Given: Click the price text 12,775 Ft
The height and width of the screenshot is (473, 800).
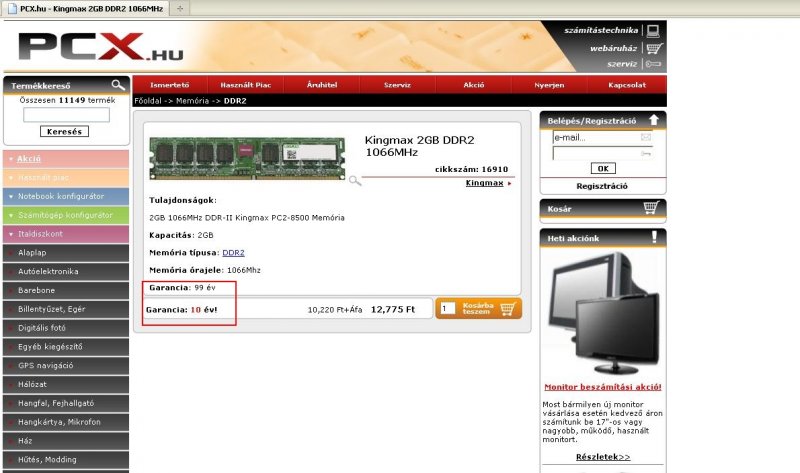Looking at the screenshot, I should click(x=393, y=309).
